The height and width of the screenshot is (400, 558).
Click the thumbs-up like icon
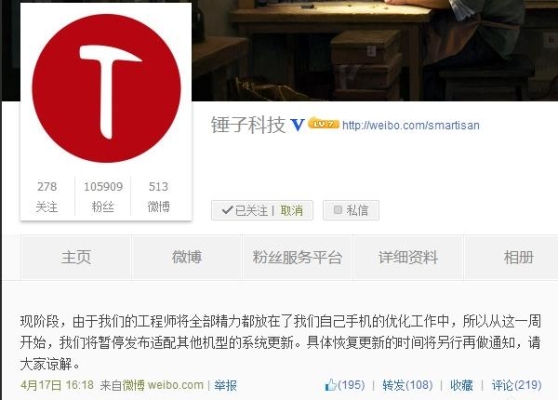[x=331, y=385]
